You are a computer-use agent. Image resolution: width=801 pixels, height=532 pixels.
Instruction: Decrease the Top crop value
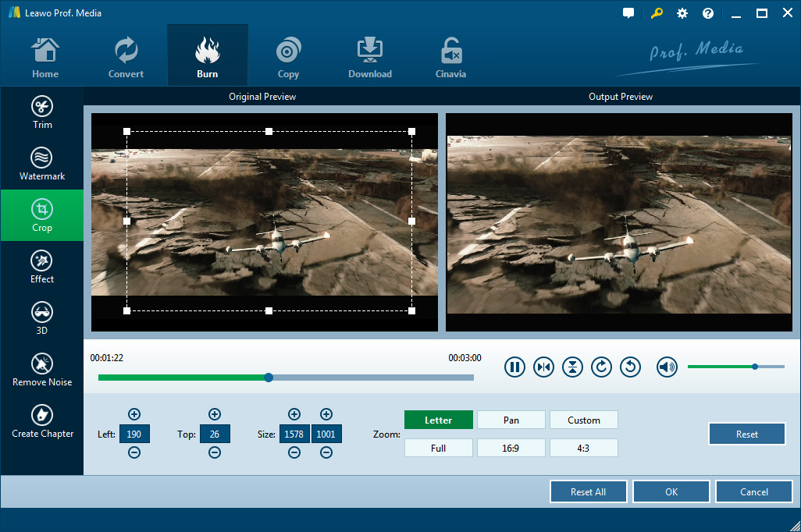click(x=215, y=452)
